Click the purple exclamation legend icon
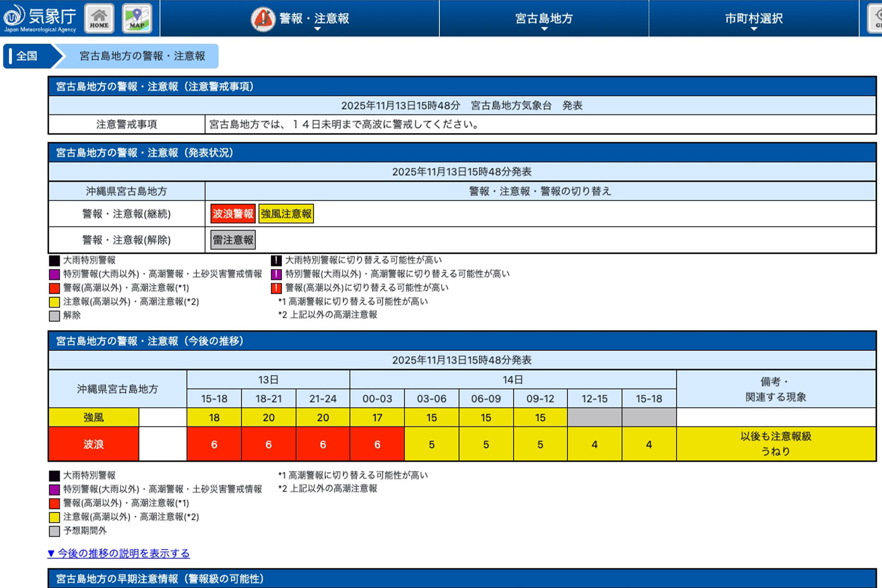The height and width of the screenshot is (588, 882). tap(276, 274)
